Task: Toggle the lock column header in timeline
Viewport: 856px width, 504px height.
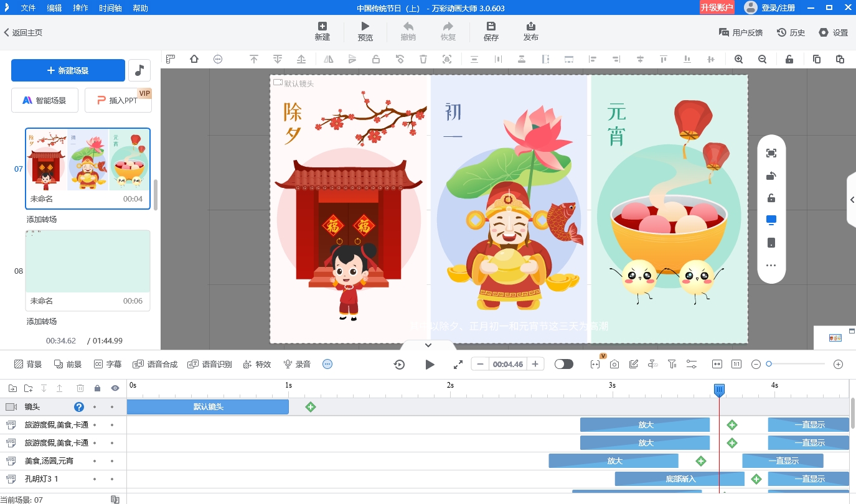Action: pyautogui.click(x=97, y=388)
